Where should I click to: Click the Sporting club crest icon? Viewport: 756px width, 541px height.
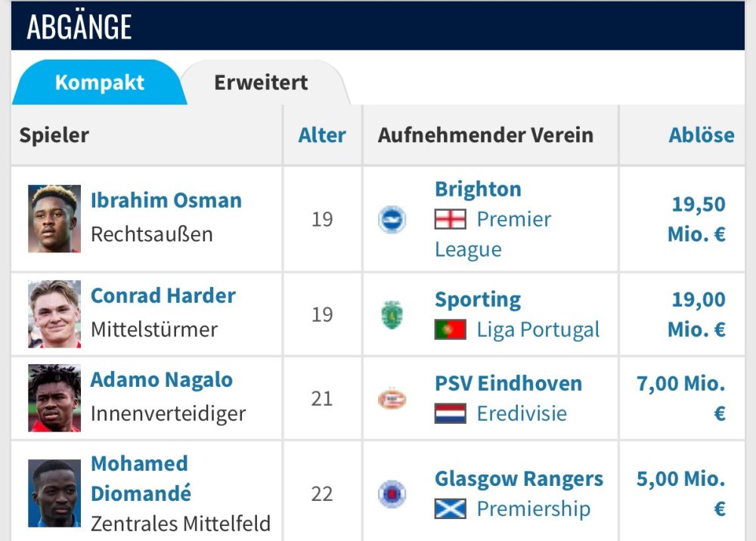pos(392,314)
